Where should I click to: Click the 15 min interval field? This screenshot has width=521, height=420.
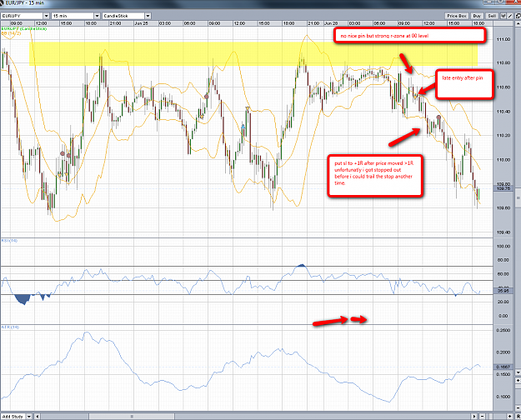click(x=73, y=16)
